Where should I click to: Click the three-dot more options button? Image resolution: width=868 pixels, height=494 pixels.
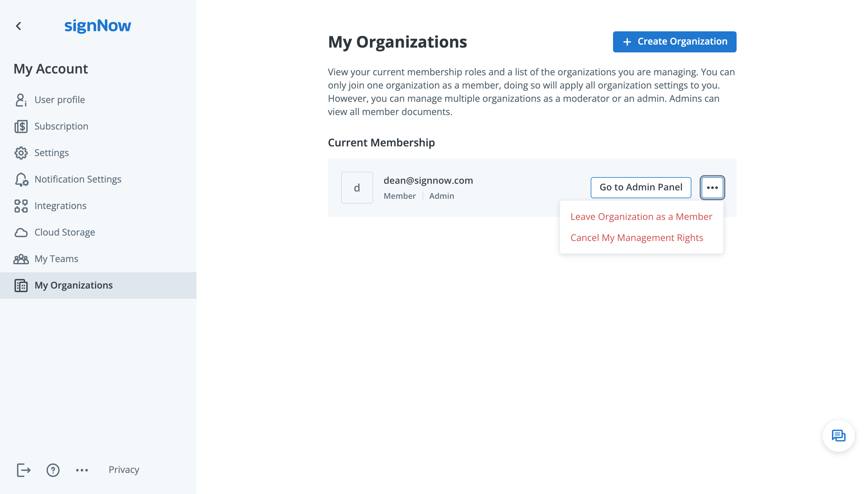(712, 187)
